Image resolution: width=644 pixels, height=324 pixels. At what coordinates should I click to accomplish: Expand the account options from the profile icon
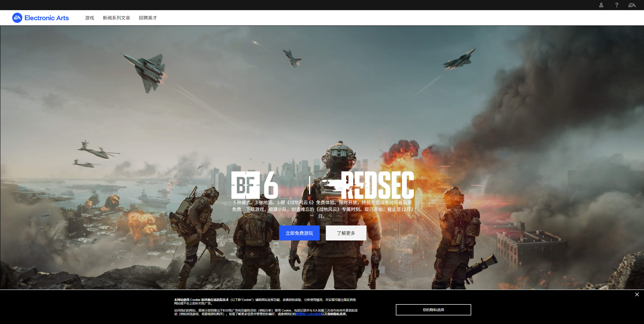tap(601, 5)
